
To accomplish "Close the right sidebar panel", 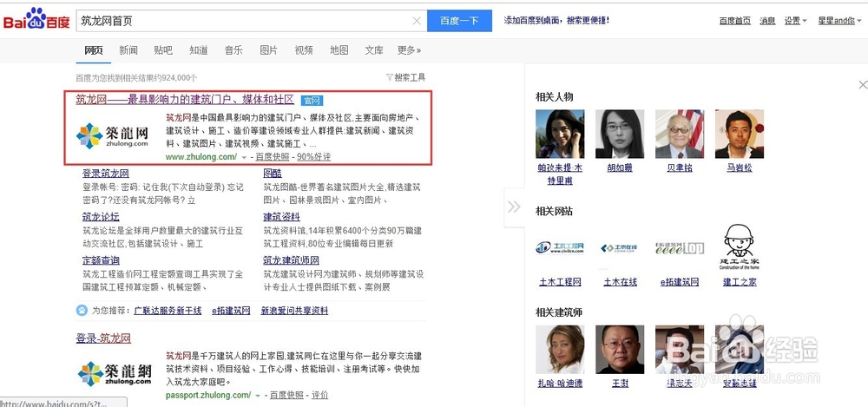I will (863, 85).
